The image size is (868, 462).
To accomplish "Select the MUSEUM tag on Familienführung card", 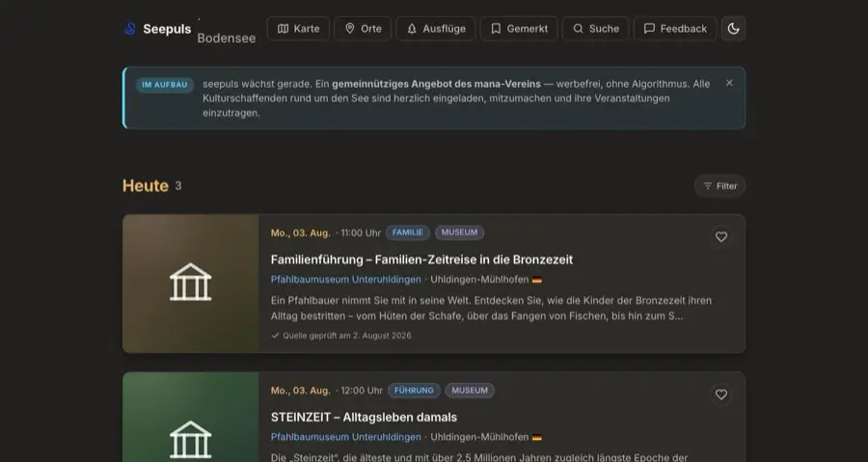I will coord(459,232).
